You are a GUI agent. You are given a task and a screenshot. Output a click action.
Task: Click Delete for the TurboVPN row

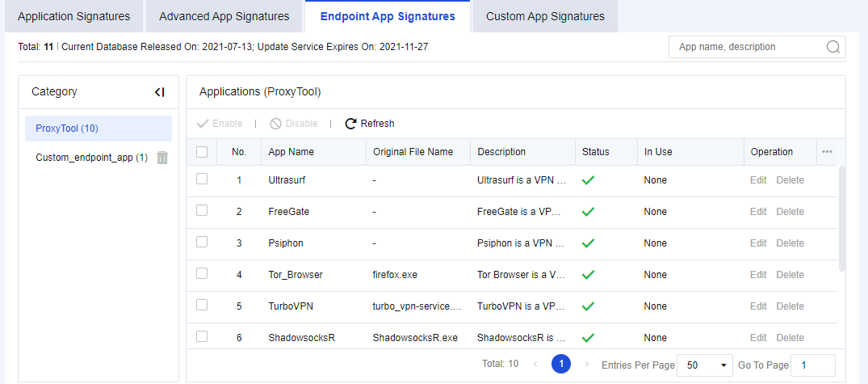(790, 306)
